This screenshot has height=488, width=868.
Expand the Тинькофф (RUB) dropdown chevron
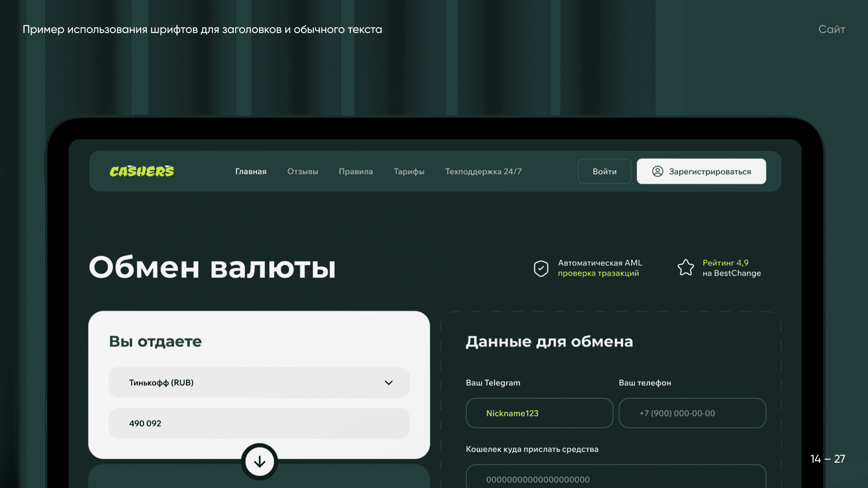[388, 383]
